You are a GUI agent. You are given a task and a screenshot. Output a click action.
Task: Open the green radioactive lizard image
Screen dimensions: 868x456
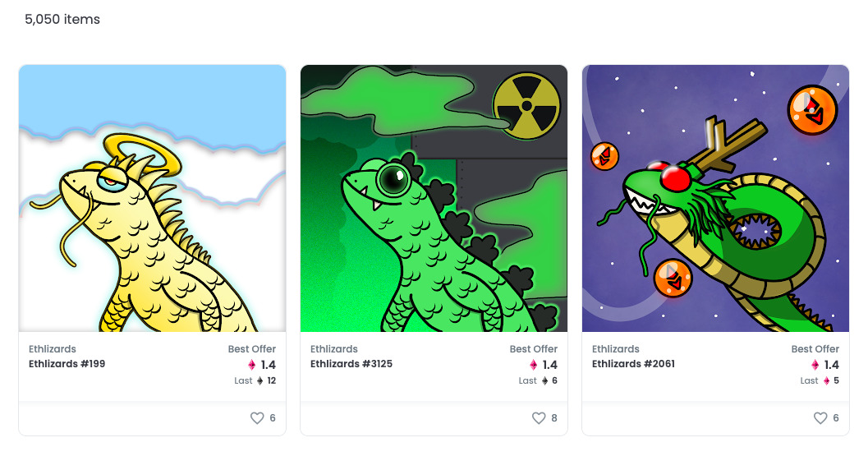click(434, 198)
